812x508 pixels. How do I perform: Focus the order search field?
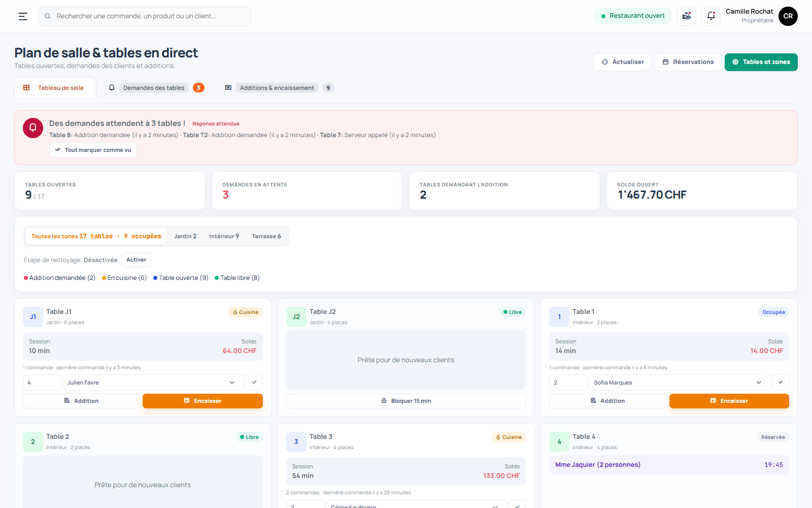(145, 16)
